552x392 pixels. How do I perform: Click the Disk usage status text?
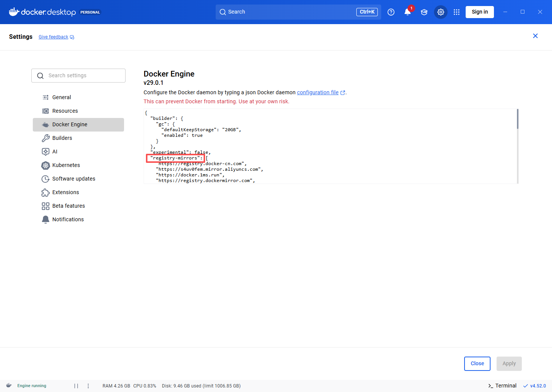click(201, 386)
